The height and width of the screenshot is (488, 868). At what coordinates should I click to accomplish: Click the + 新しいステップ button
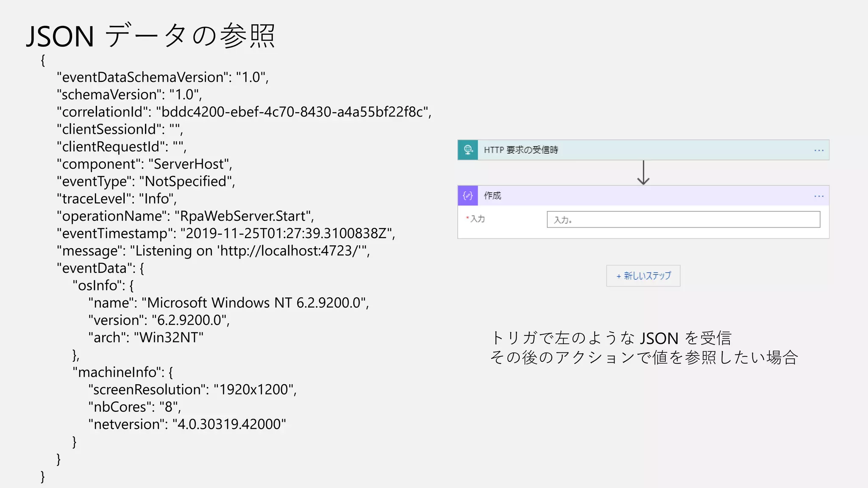click(643, 276)
